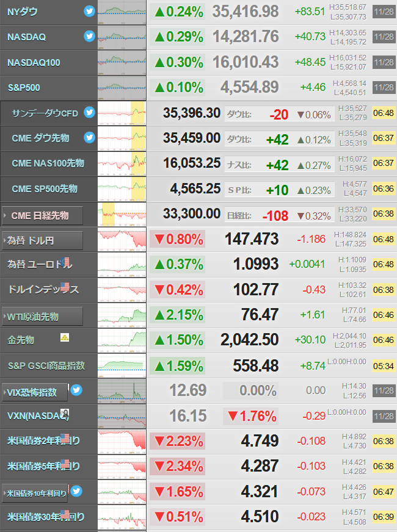Viewport: 397px width, 532px height.
Task: Click the flag icon on 米国債券2年利回り
Action: [65, 439]
